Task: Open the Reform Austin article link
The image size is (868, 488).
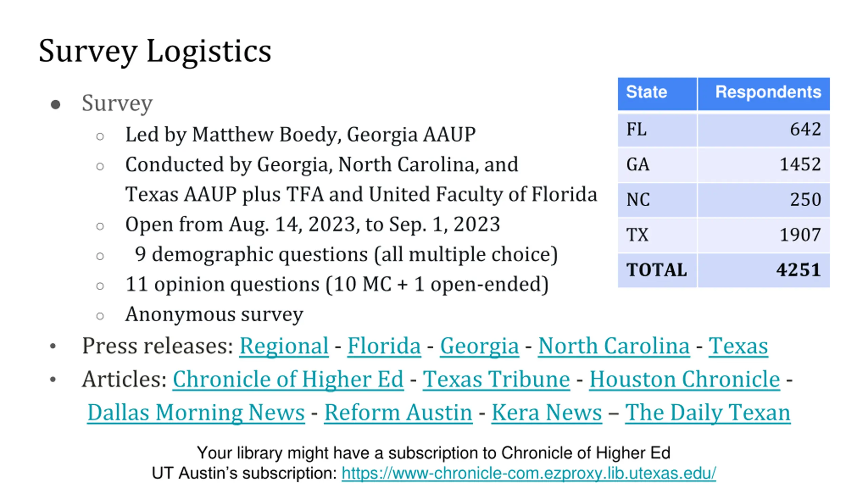Action: tap(398, 412)
